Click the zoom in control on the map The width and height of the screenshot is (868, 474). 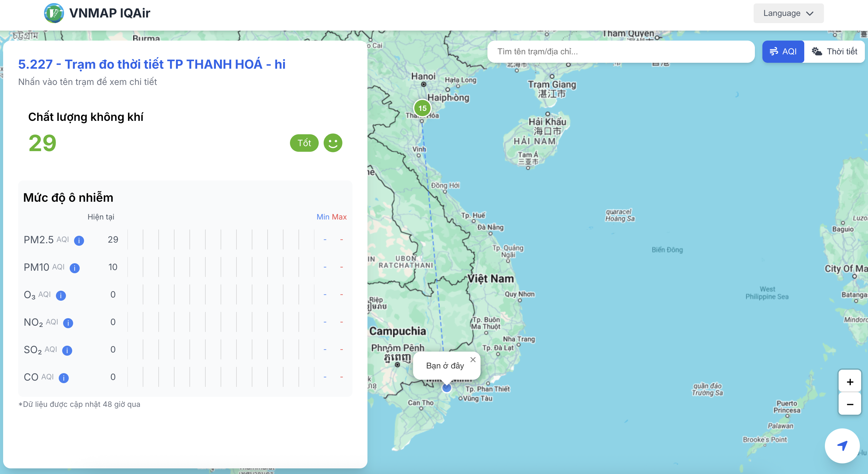(x=849, y=382)
